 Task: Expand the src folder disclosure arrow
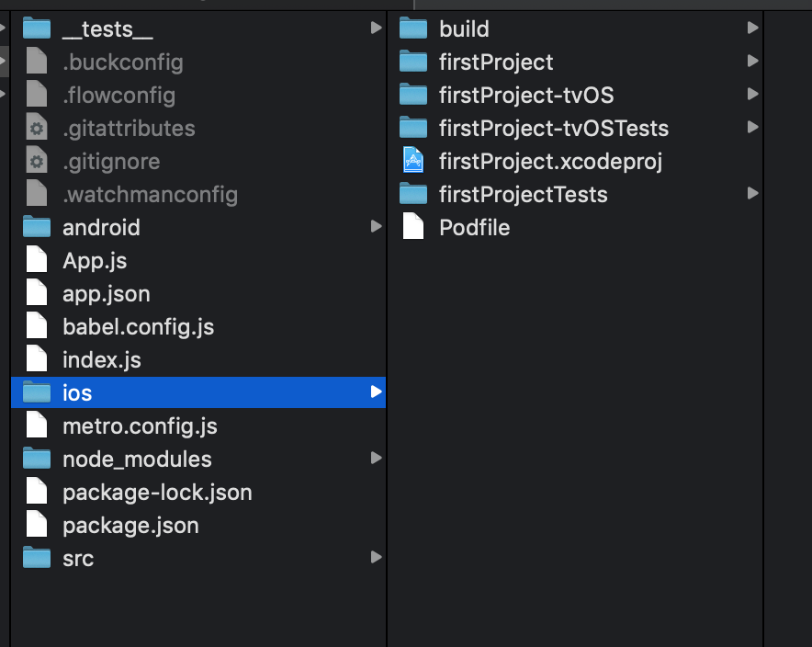376,557
